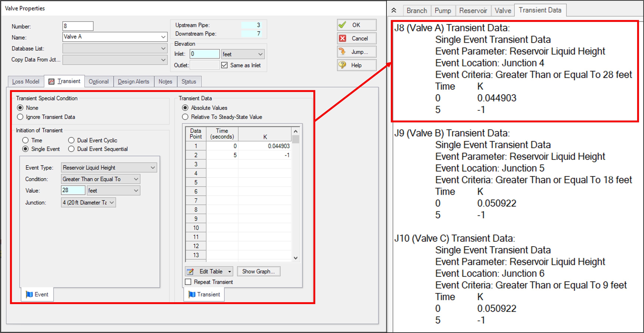Click the Edit Table pencil icon
The height and width of the screenshot is (333, 644).
190,271
